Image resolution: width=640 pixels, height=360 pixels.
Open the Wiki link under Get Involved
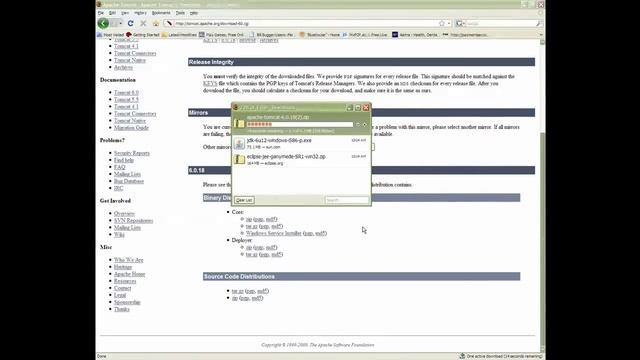pos(119,235)
